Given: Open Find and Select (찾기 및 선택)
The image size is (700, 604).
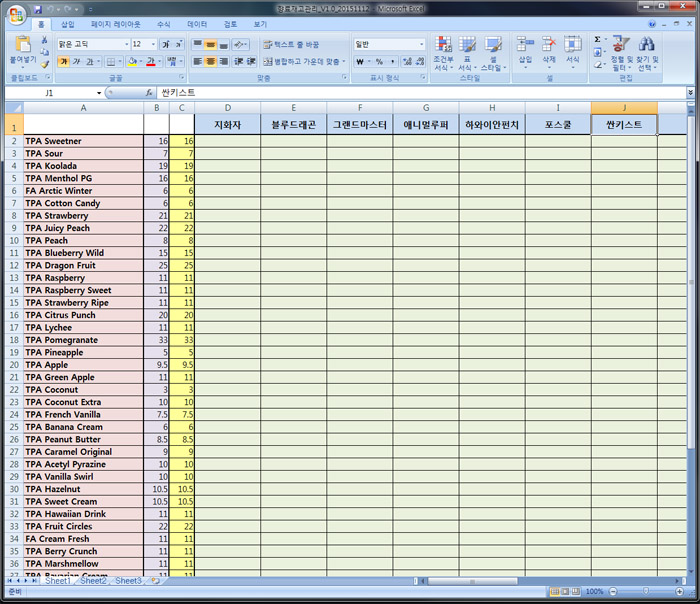Looking at the screenshot, I should [647, 52].
